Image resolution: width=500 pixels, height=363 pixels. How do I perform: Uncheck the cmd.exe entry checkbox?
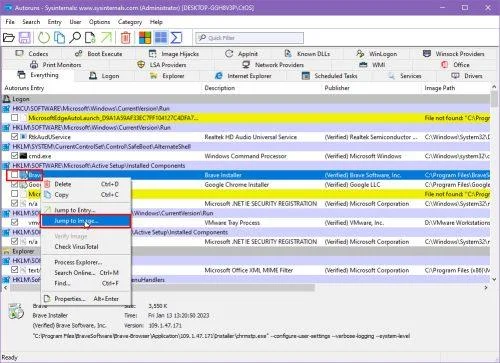(14, 156)
